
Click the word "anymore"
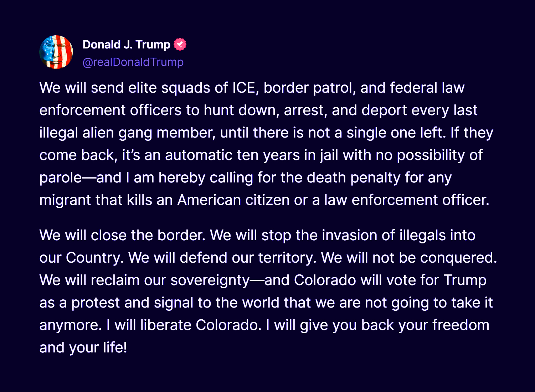point(70,325)
